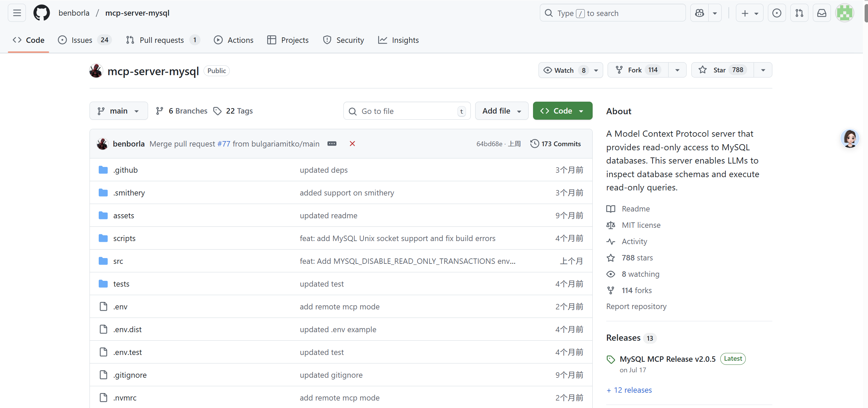Open Copilot chat icon in header
This screenshot has height=408, width=868.
pos(700,13)
